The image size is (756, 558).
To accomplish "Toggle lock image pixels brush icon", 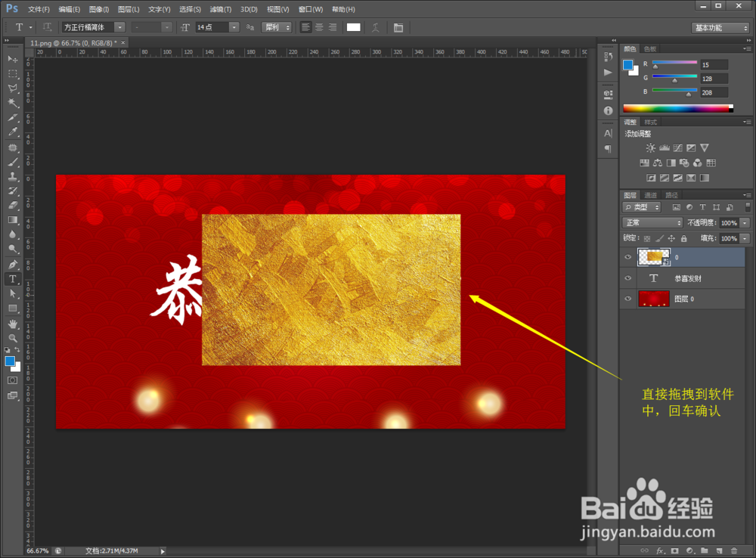I will [x=659, y=238].
